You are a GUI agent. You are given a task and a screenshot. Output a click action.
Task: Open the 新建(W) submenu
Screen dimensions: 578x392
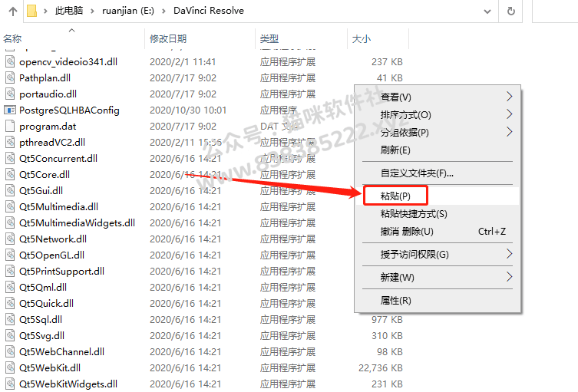click(x=438, y=277)
